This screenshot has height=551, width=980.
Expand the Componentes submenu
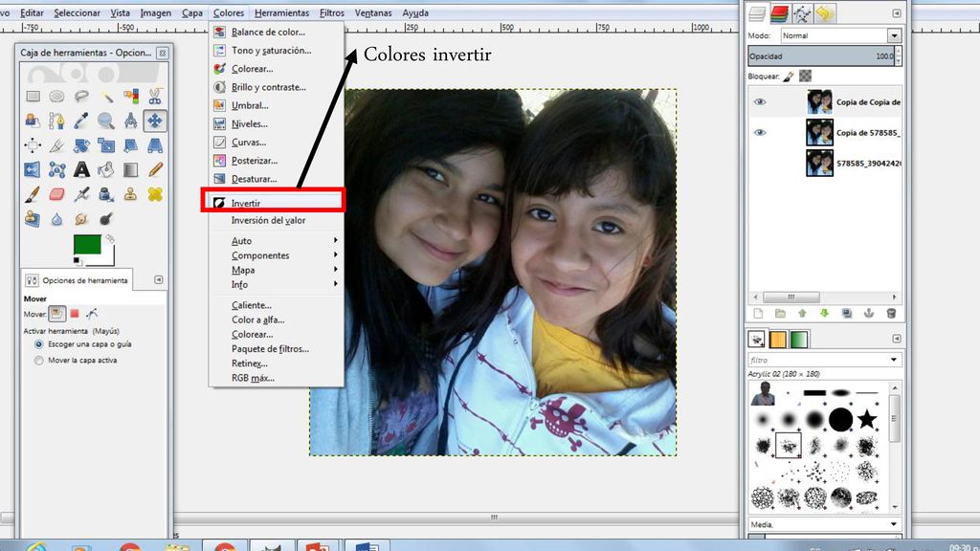tap(277, 255)
